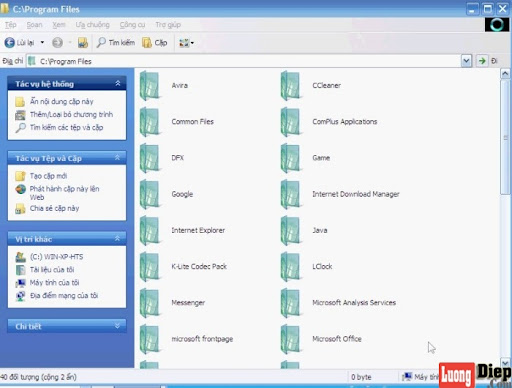The height and width of the screenshot is (388, 512).
Task: Go up one folder level icon
Action: pos(83,43)
